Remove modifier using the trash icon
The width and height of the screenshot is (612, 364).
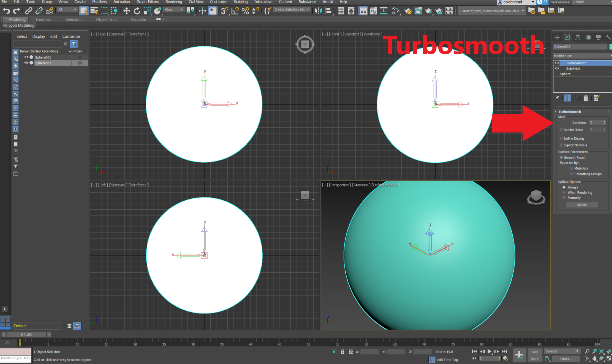pyautogui.click(x=586, y=98)
